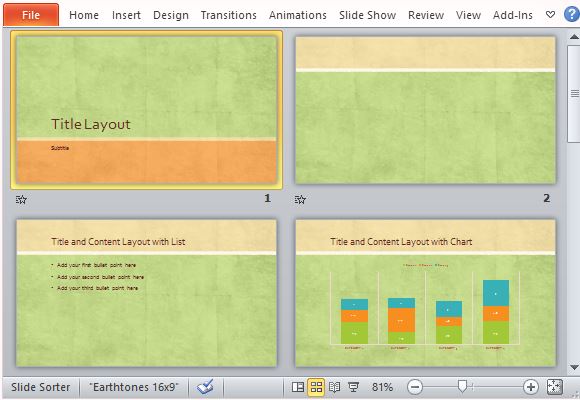Open the Animations ribbon tab
The width and height of the screenshot is (580, 400).
click(x=298, y=15)
